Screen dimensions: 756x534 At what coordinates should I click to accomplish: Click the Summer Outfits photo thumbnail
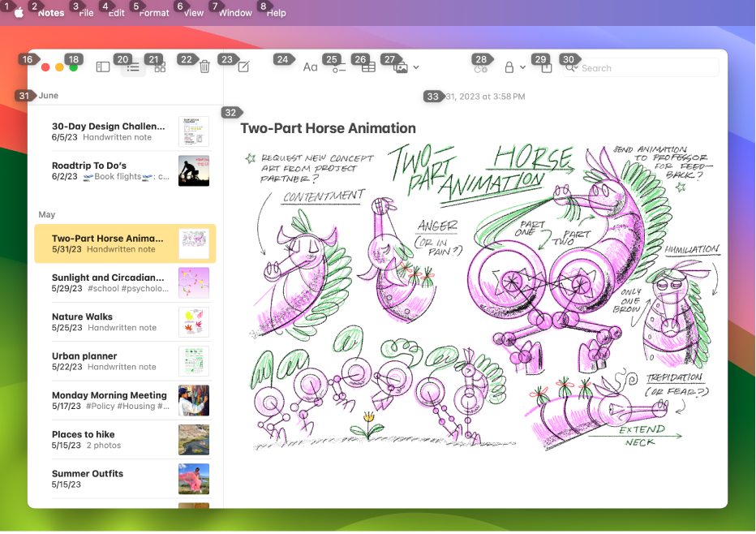coord(194,479)
